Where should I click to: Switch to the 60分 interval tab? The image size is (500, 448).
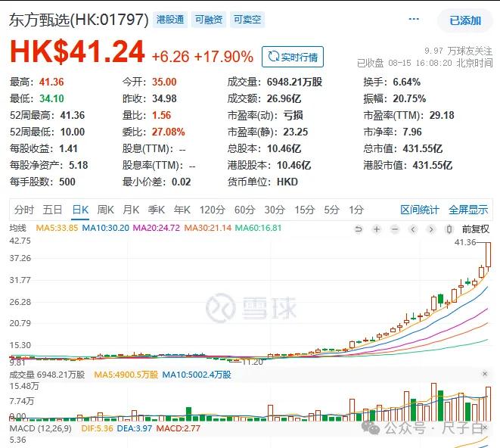[245, 210]
